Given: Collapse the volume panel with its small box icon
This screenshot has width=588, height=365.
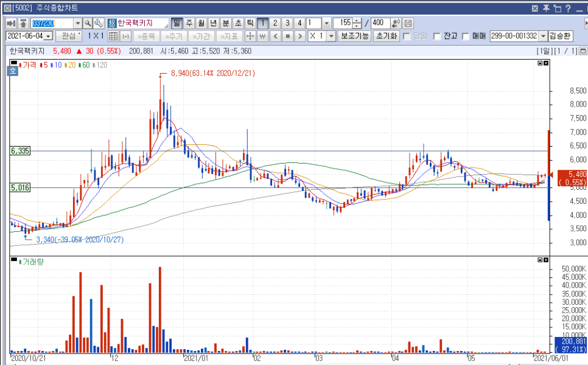Looking at the screenshot, I should coord(540,260).
